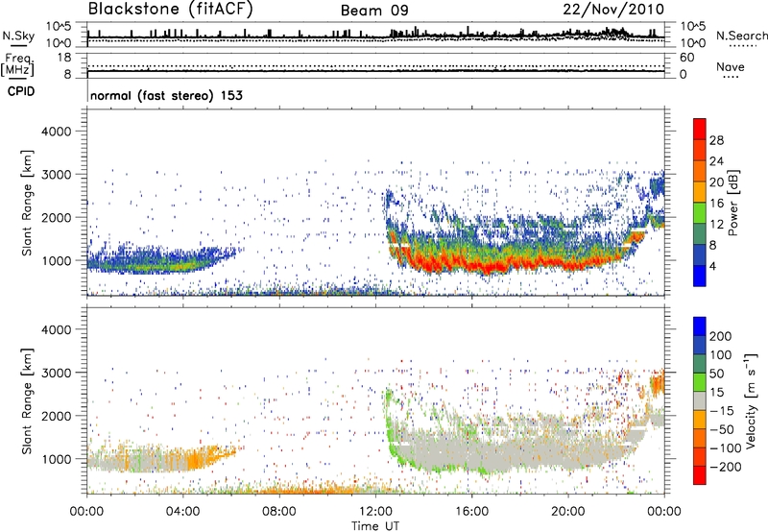Click the blue bottom of power colorbar
The image size is (768, 532).
point(700,276)
